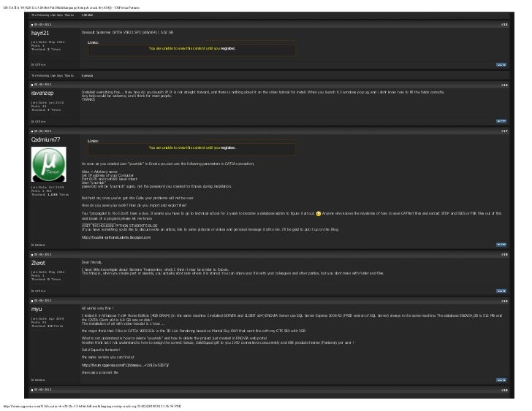Open permalink for post #17
The width and height of the screenshot is (532, 411).
point(504,131)
